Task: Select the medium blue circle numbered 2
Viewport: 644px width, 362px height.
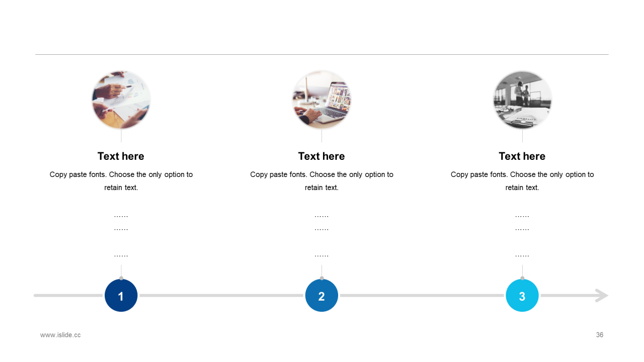Action: [x=321, y=295]
